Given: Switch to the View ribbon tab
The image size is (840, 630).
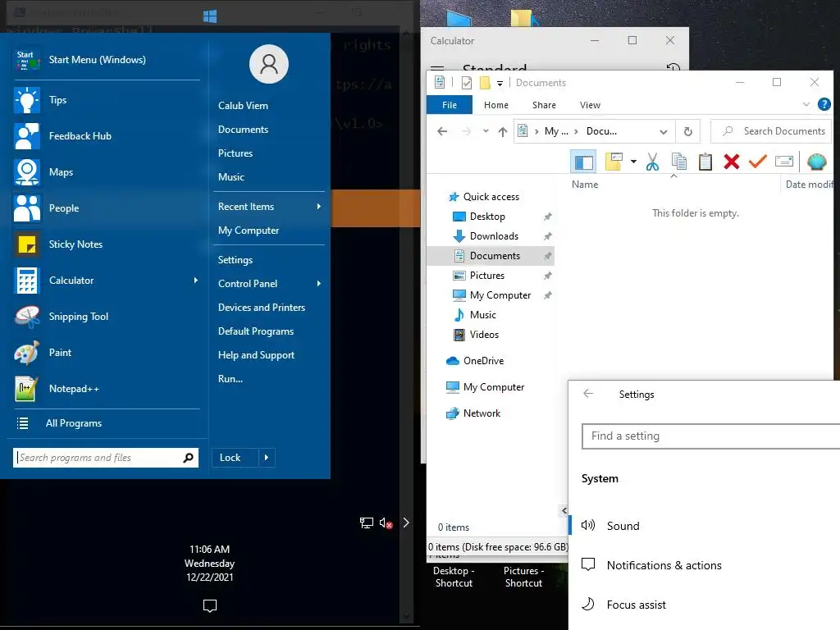Looking at the screenshot, I should [x=590, y=105].
